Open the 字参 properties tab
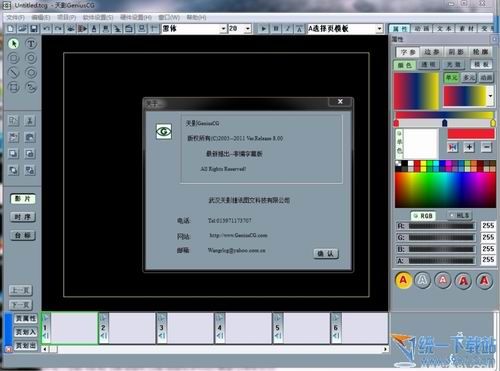This screenshot has height=371, width=500. (408, 52)
